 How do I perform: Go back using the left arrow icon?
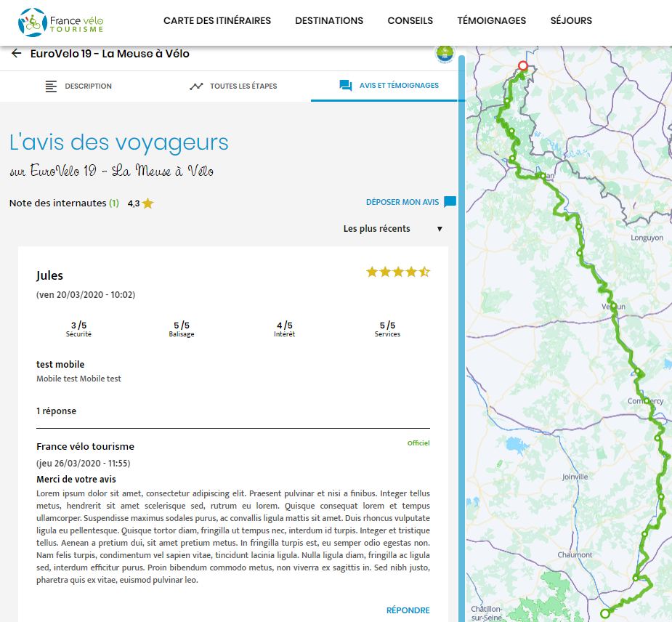16,54
